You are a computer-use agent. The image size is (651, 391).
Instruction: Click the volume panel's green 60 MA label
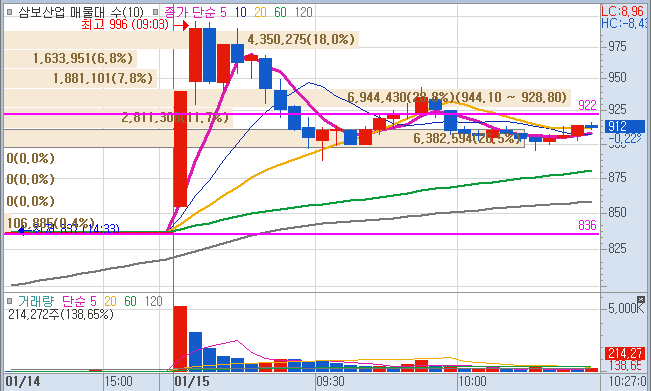pyautogui.click(x=130, y=301)
